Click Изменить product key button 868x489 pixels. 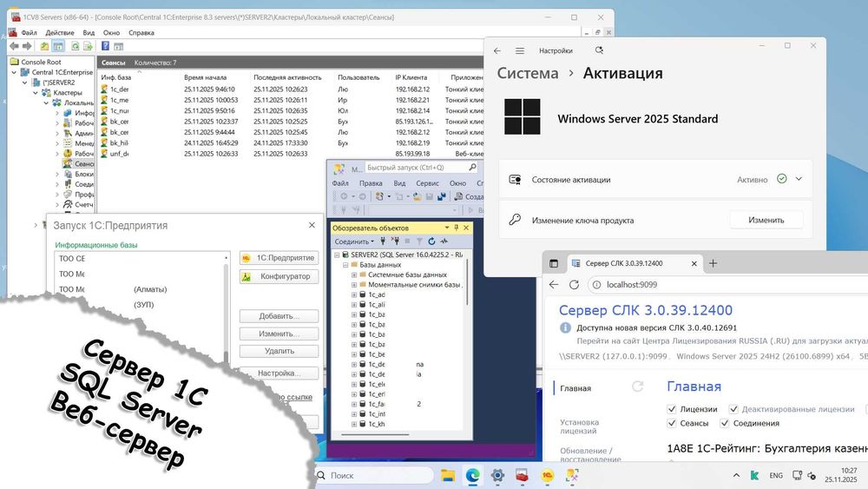point(766,220)
